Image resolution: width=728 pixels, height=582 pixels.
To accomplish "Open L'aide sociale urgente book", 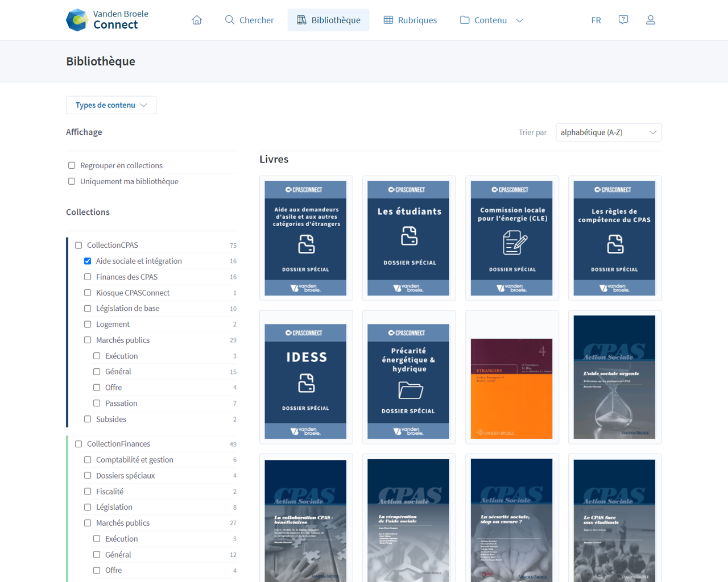I will (x=615, y=377).
